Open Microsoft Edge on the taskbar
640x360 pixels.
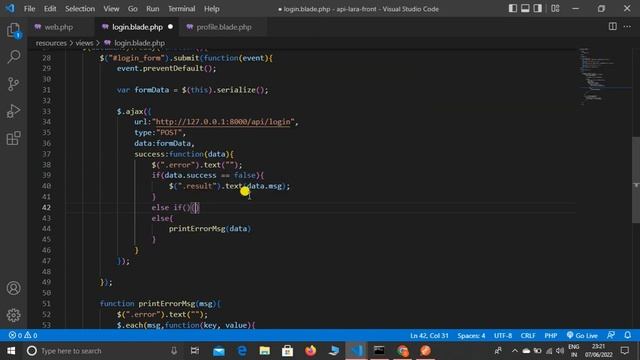(242, 351)
